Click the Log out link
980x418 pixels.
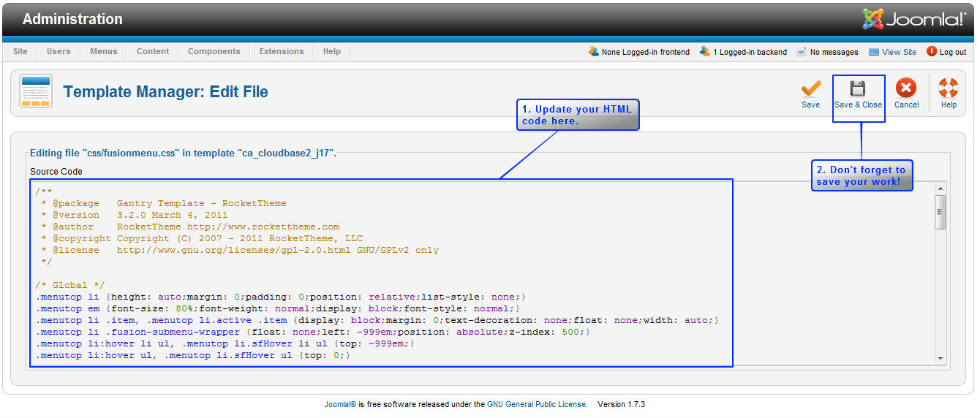(x=953, y=52)
